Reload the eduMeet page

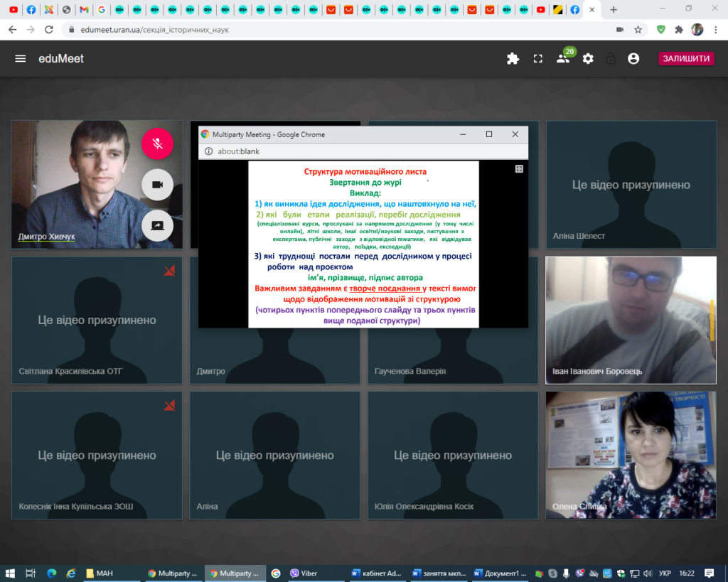(49, 30)
